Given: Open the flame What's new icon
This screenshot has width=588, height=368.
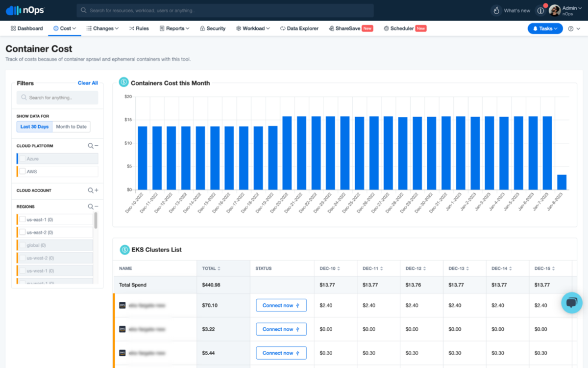Looking at the screenshot, I should click(496, 10).
